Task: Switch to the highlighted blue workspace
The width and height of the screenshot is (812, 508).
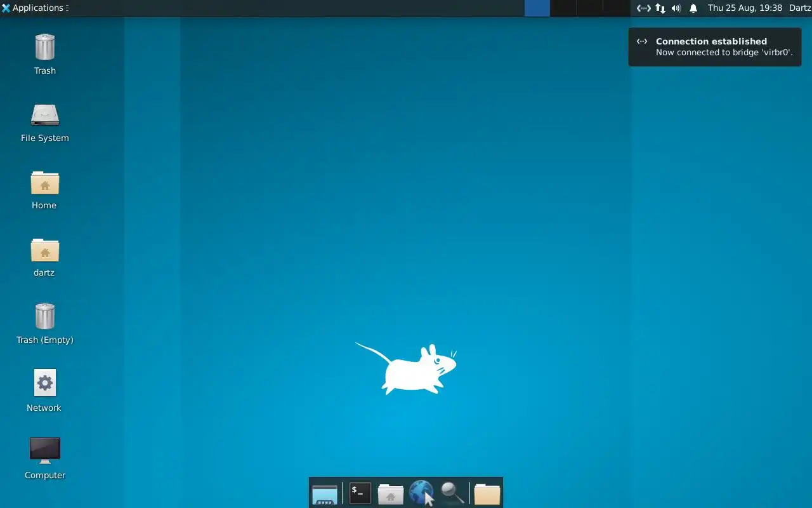Action: [x=537, y=8]
